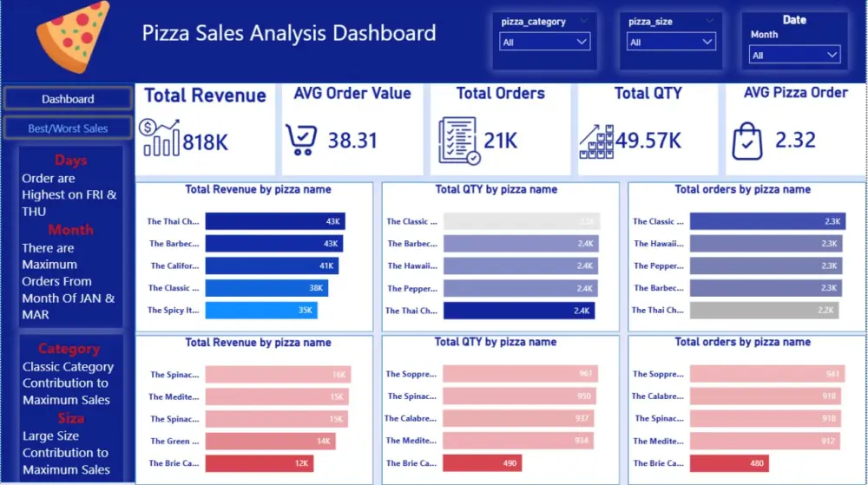Viewport: 868px width, 485px height.
Task: Select the Spicy It... 35K revenue bar
Action: click(261, 311)
